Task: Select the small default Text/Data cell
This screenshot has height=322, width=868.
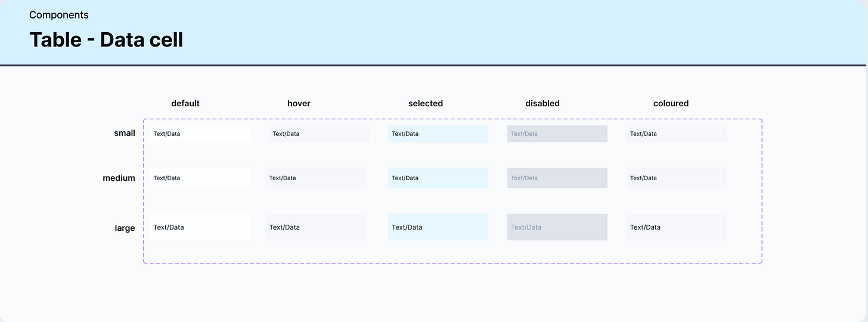Action: coord(200,134)
